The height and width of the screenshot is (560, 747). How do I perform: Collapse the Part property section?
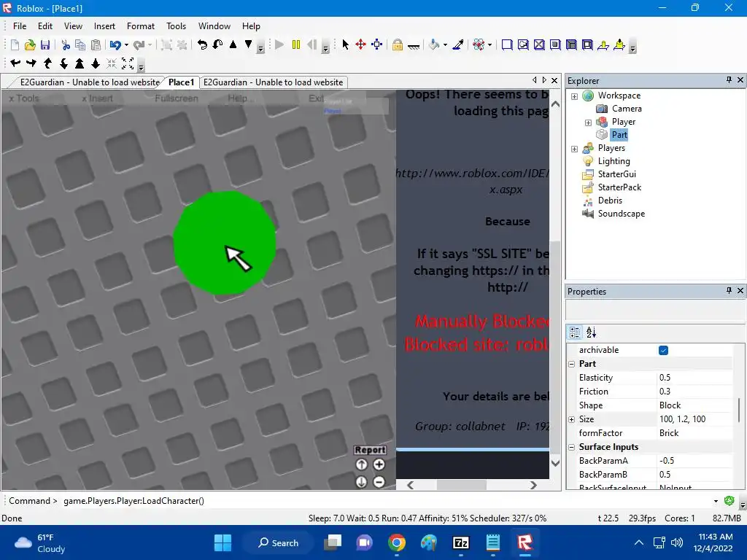[x=572, y=364]
